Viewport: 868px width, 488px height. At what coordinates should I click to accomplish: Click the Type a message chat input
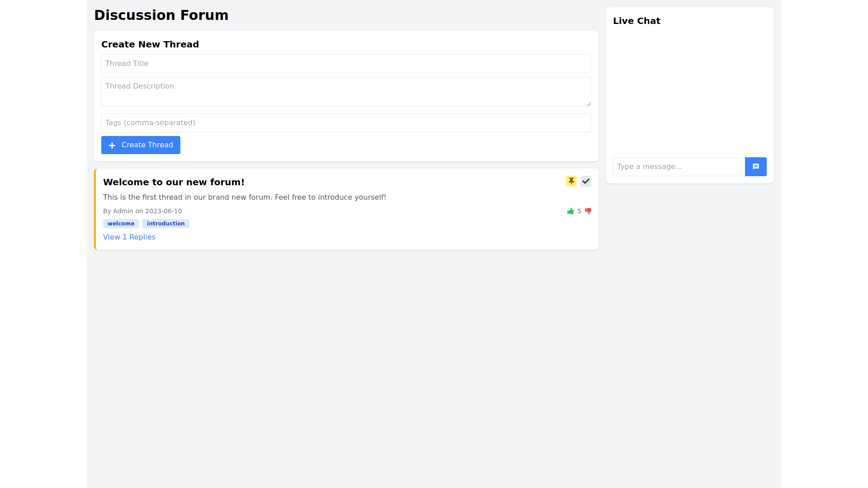(x=679, y=167)
